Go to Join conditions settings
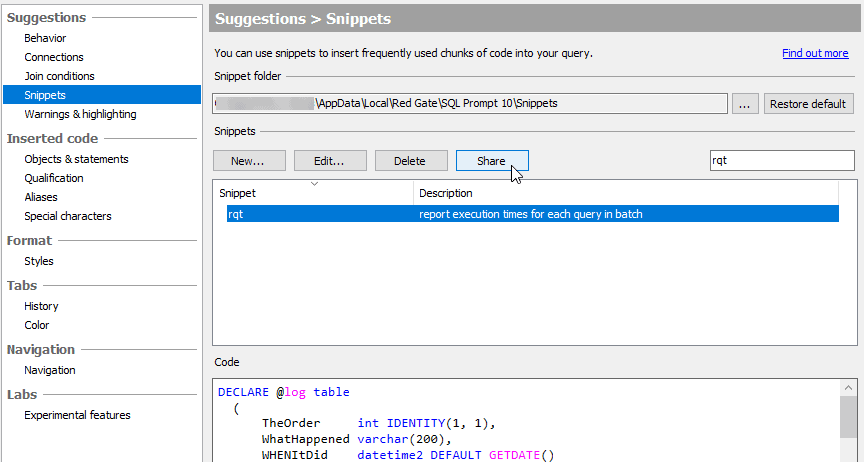The image size is (864, 462). click(60, 76)
